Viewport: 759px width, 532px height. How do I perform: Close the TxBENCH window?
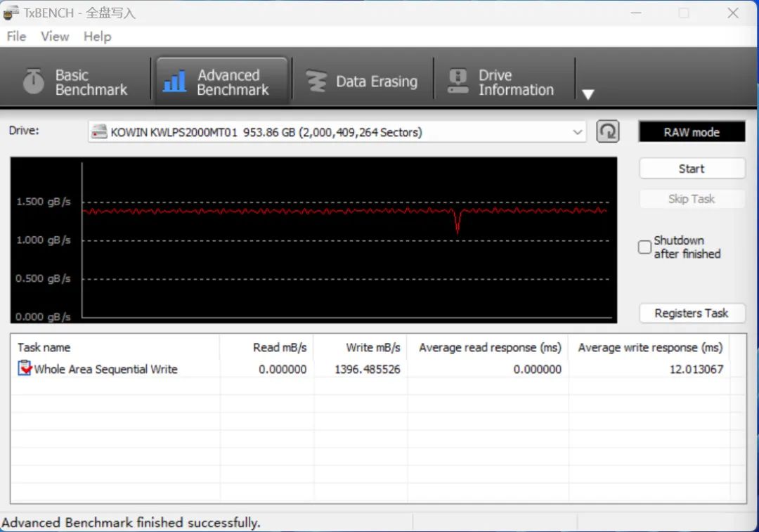pyautogui.click(x=733, y=13)
